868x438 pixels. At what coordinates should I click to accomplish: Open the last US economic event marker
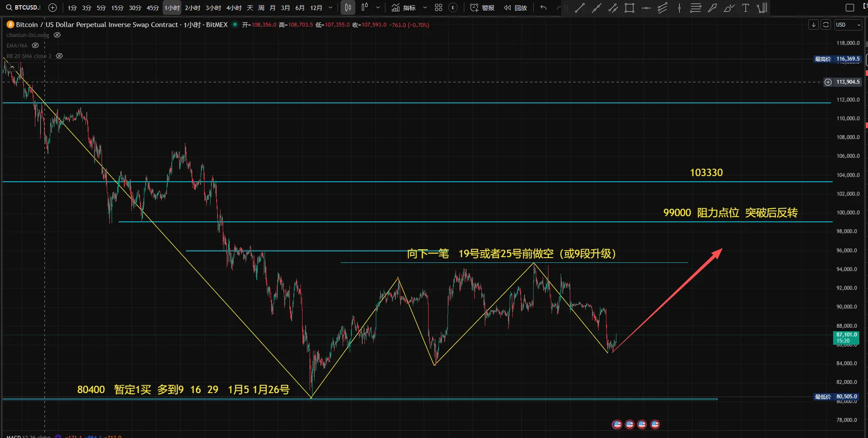655,424
